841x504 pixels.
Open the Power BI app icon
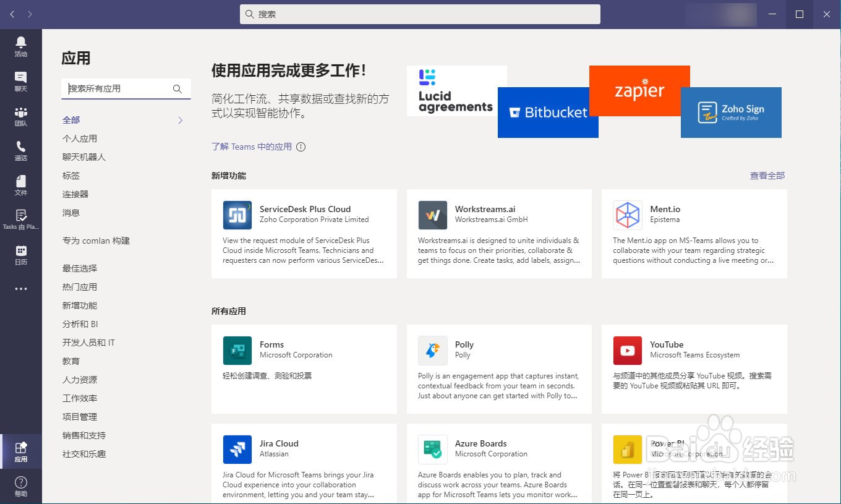(x=628, y=450)
